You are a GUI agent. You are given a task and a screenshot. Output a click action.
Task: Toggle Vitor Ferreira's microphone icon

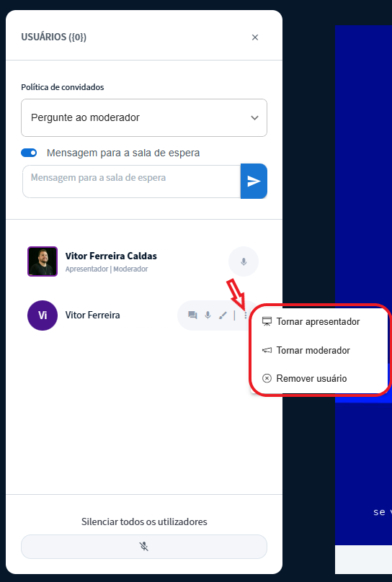tap(208, 315)
